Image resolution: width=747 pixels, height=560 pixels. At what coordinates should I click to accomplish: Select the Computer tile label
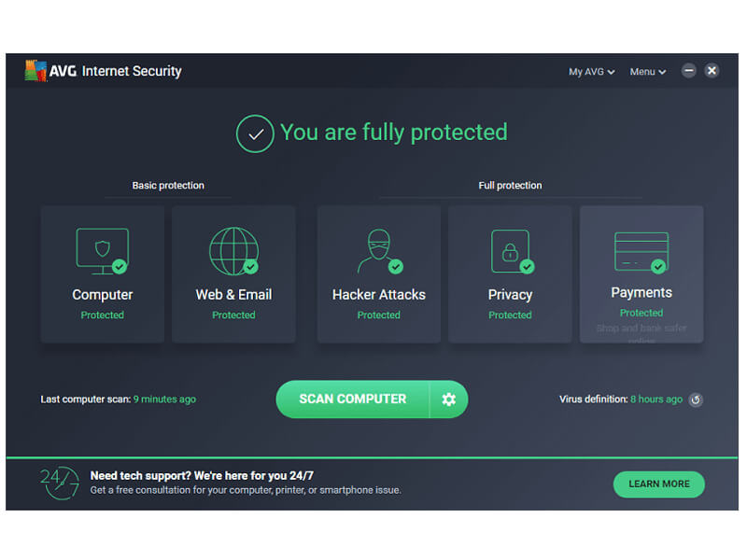point(103,295)
